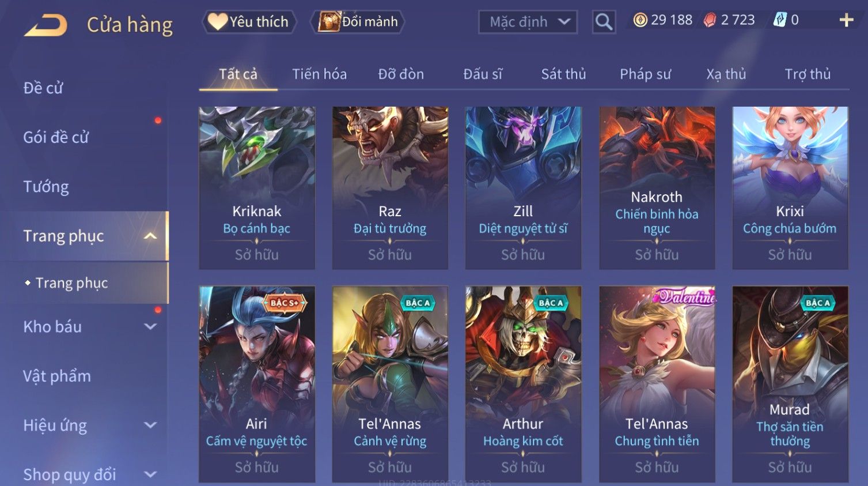Tap the red ruby currency icon
868x486 pixels.
tap(710, 20)
